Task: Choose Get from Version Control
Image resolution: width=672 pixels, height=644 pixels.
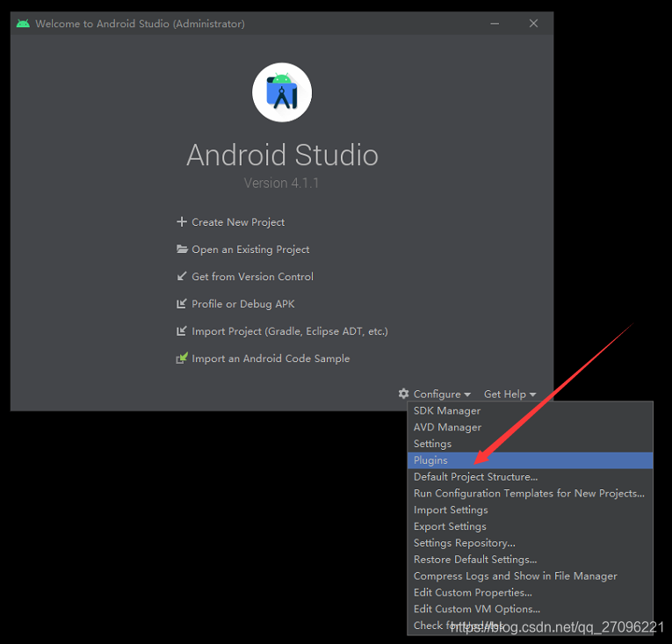Action: [x=252, y=277]
